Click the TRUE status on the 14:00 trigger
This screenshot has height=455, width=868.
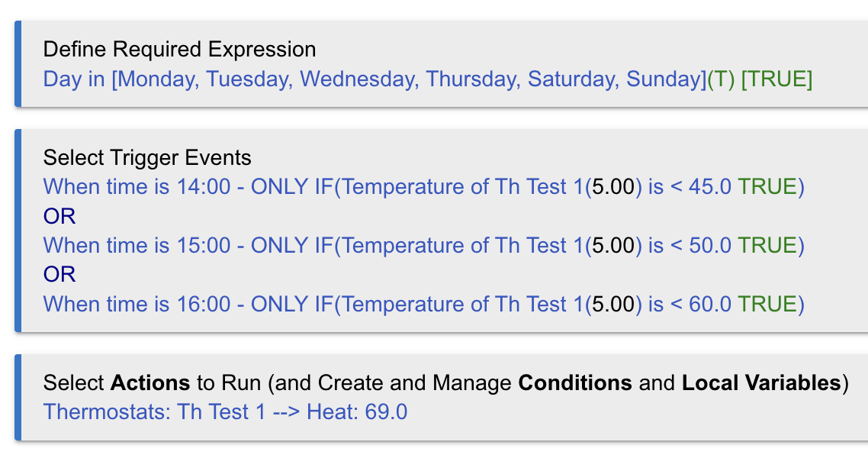767,187
